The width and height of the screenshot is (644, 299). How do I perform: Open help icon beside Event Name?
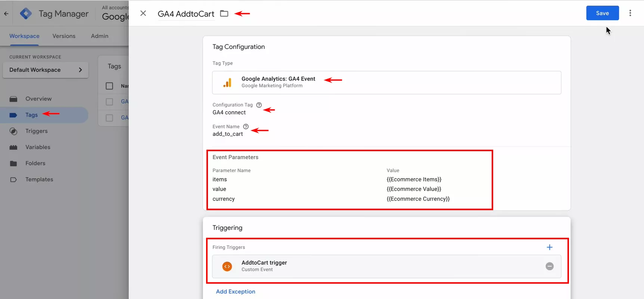click(x=246, y=127)
